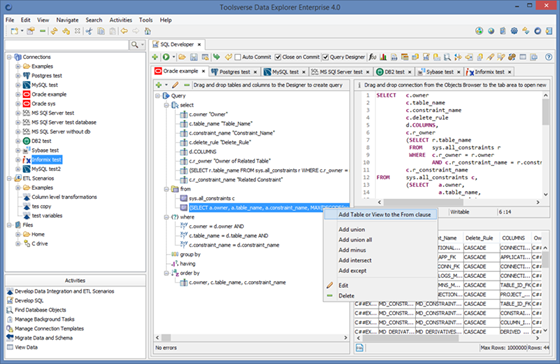Click the yellow Rollback arrow icon
Image resolution: width=560 pixels, height=364 pixels.
(x=228, y=57)
